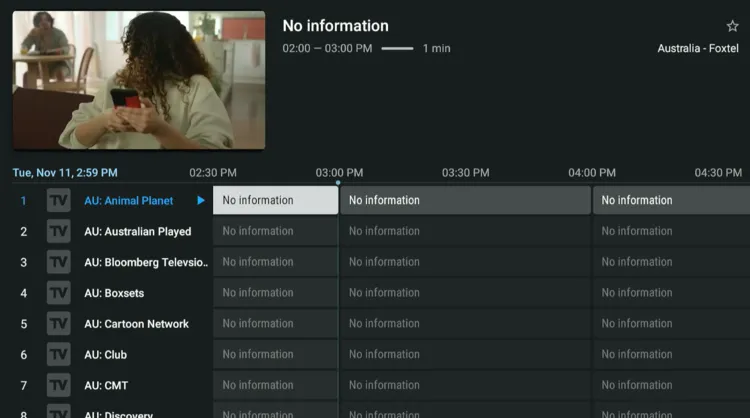Click the program progress bar near 1 min
This screenshot has height=418, width=750.
click(x=397, y=48)
